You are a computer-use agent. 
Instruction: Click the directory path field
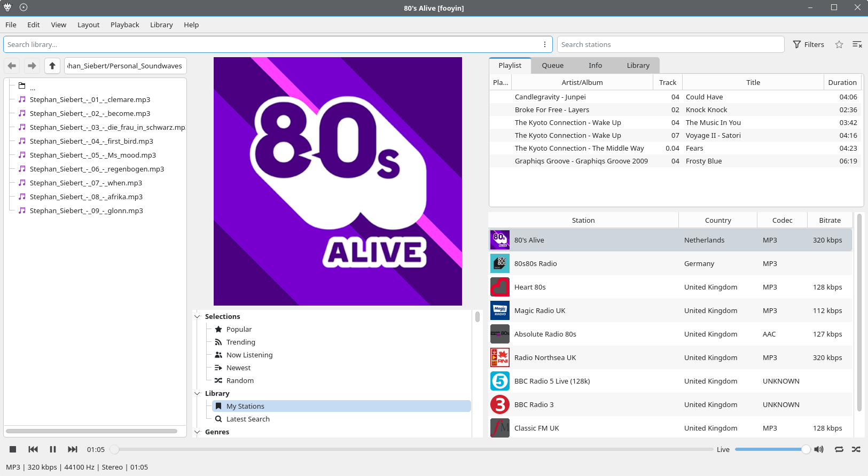tap(126, 66)
